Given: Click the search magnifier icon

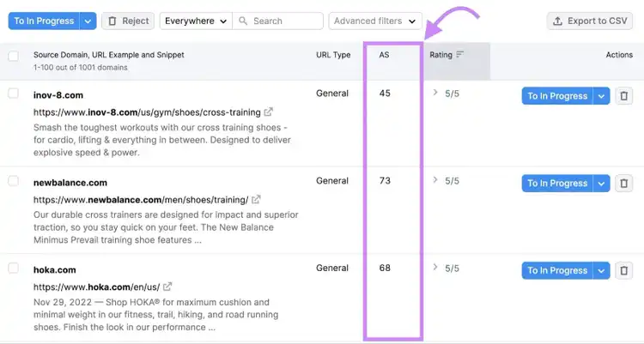Looking at the screenshot, I should point(243,21).
